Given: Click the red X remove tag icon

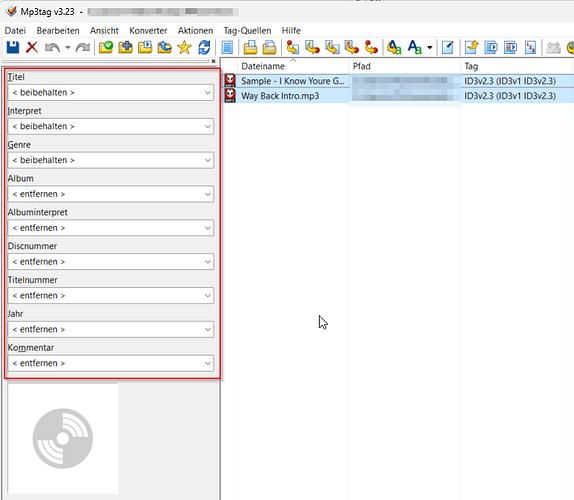Looking at the screenshot, I should tap(32, 48).
